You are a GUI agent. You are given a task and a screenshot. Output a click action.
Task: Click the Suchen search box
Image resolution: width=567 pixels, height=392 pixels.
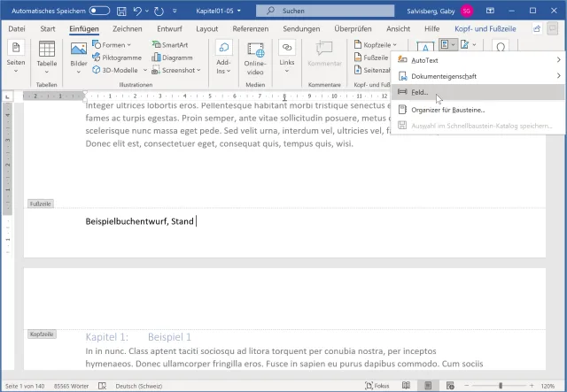point(325,11)
